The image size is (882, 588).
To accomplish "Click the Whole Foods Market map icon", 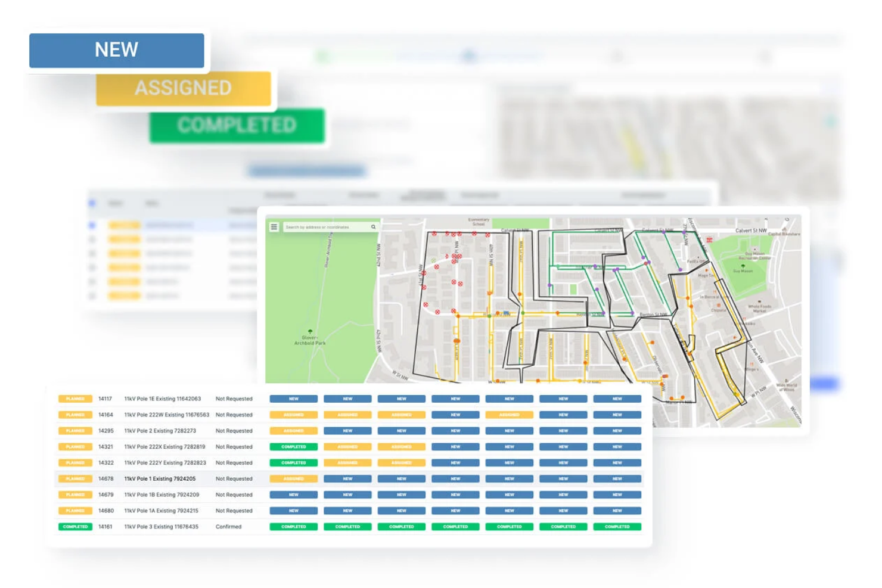I will [x=759, y=302].
